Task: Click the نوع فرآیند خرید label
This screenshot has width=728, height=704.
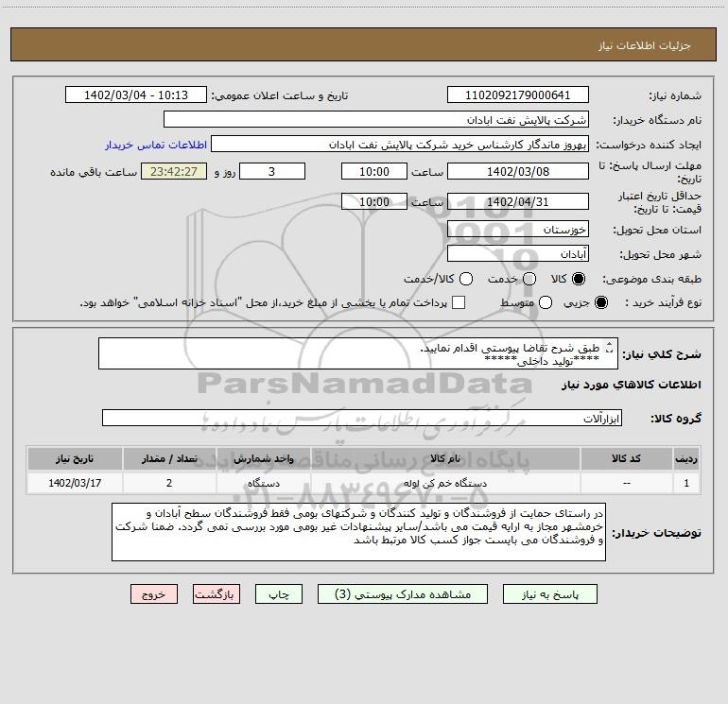Action: tap(663, 302)
